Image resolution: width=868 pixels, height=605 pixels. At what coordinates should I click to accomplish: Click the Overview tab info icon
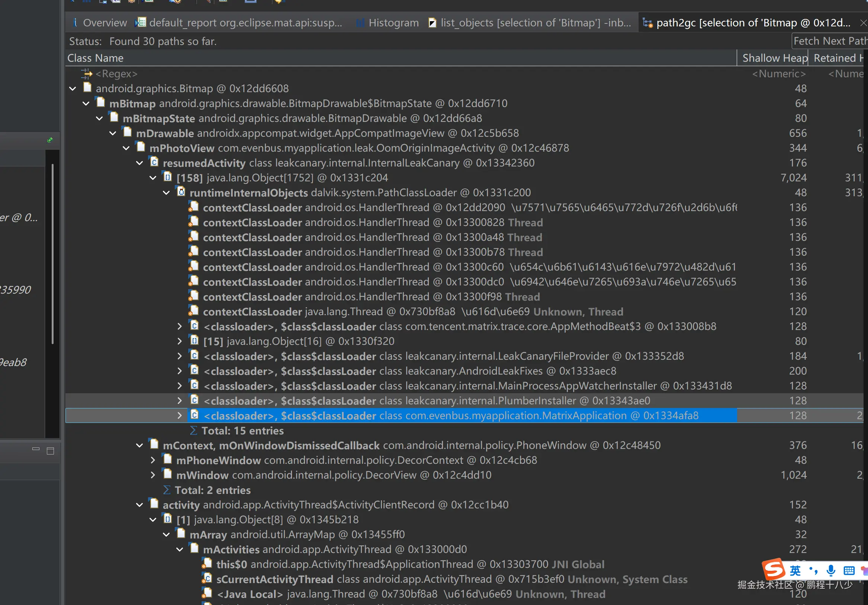coord(75,23)
